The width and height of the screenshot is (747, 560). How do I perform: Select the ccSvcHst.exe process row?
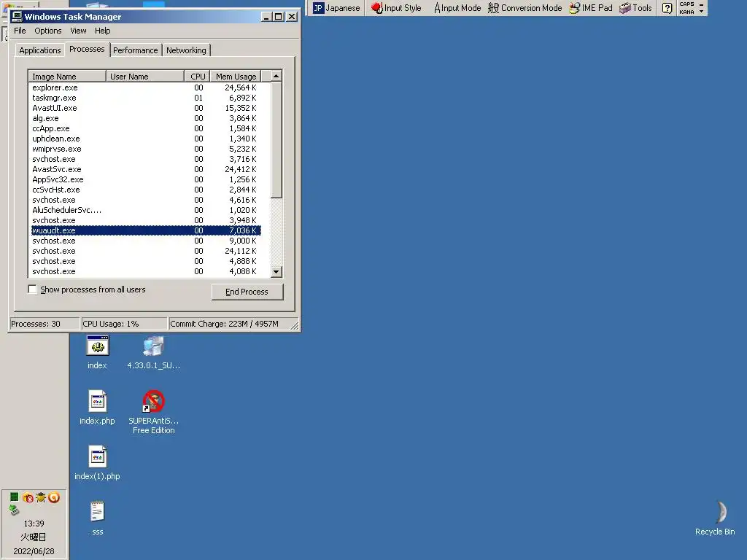(146, 190)
